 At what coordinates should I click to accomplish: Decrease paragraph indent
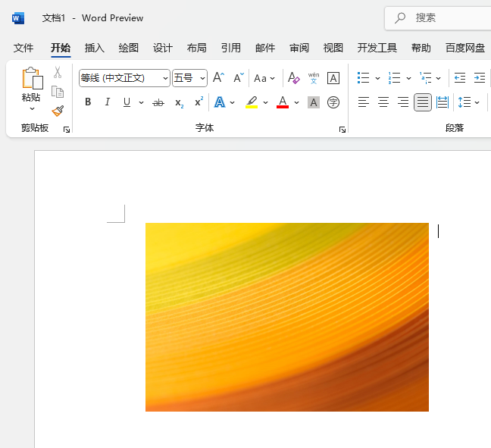click(460, 77)
